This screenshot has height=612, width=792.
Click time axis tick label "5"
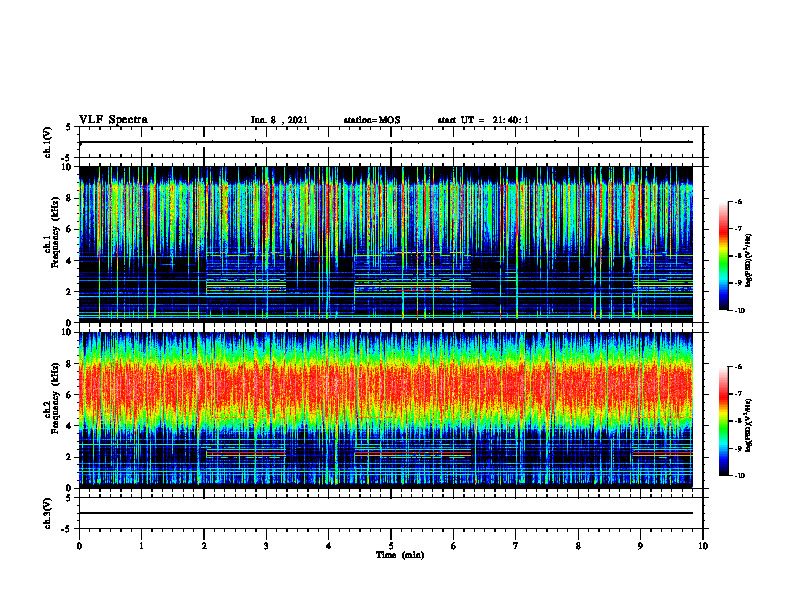click(391, 546)
